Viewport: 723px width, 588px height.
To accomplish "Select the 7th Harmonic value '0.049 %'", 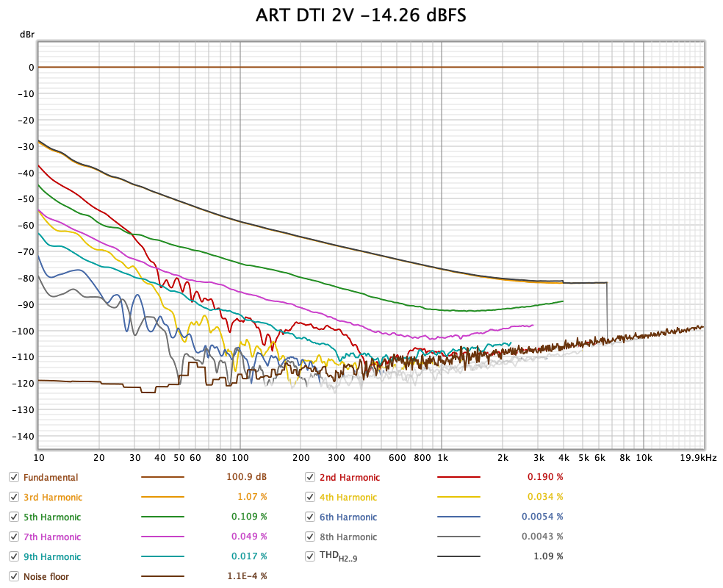I will [x=249, y=536].
